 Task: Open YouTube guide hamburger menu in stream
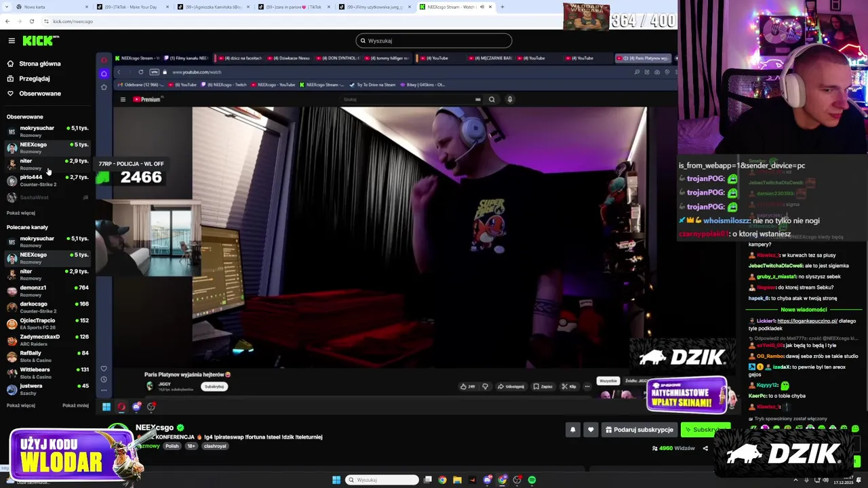pos(123,100)
